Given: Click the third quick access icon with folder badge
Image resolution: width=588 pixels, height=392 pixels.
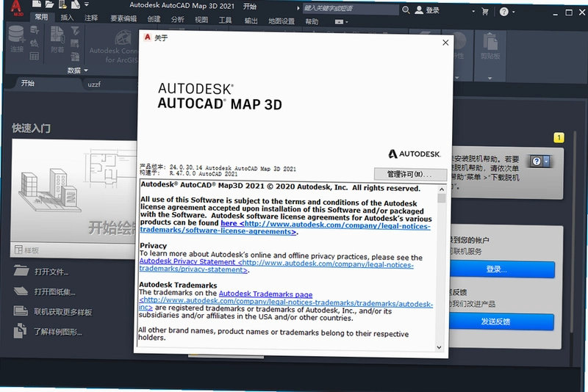Looking at the screenshot, I should tap(62, 4).
